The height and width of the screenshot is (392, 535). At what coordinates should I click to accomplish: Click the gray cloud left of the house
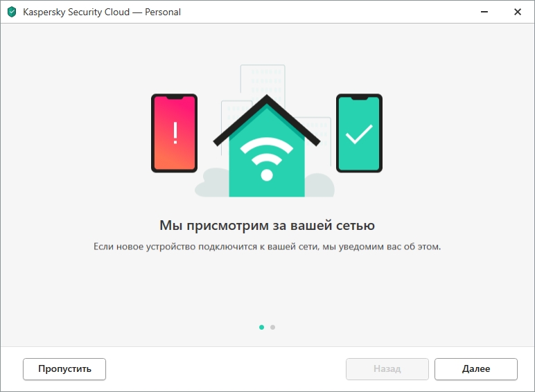pyautogui.click(x=212, y=183)
